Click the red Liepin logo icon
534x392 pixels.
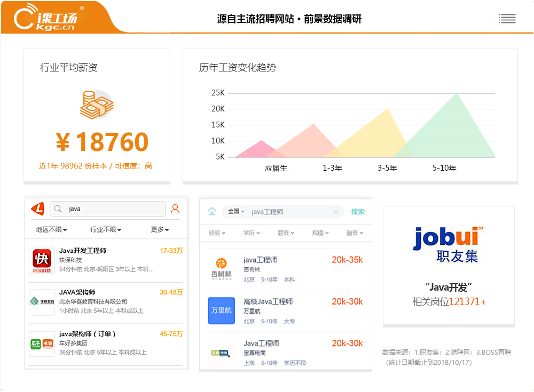(37, 209)
